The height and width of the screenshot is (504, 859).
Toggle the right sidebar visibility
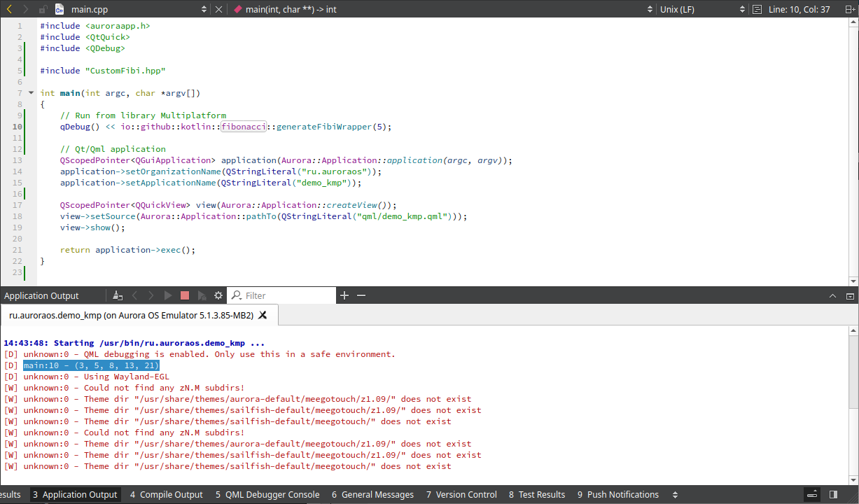click(833, 494)
